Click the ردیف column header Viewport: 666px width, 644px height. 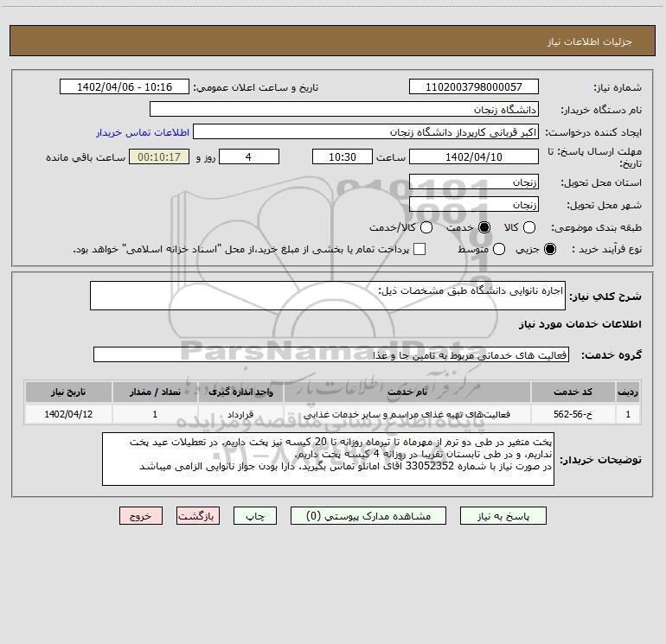coord(628,392)
